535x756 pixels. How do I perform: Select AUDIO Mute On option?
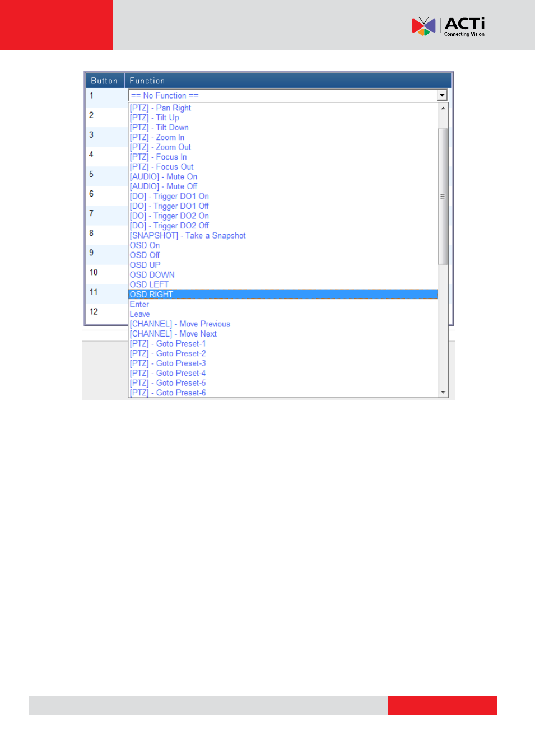pyautogui.click(x=164, y=176)
